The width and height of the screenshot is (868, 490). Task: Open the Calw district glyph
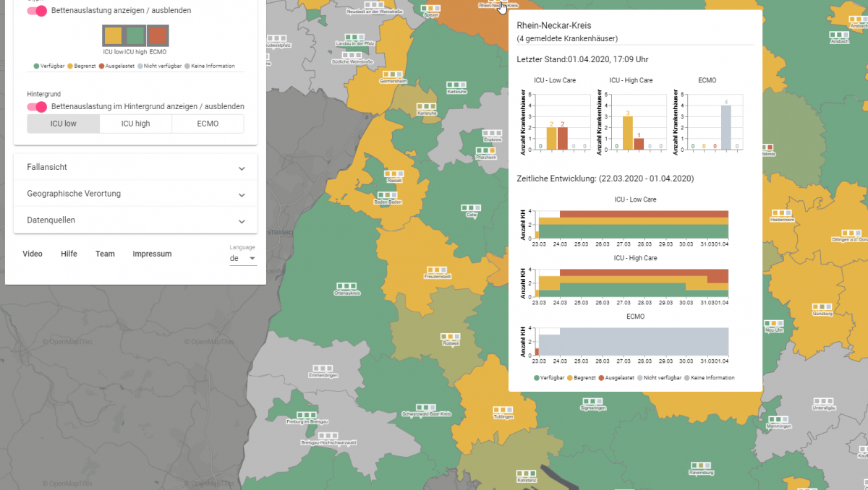(x=472, y=208)
